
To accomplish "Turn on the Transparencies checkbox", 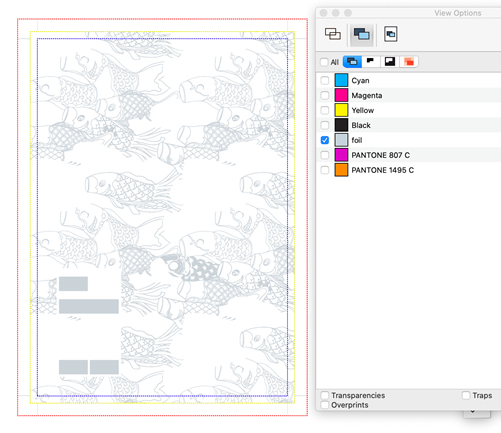I will click(325, 395).
